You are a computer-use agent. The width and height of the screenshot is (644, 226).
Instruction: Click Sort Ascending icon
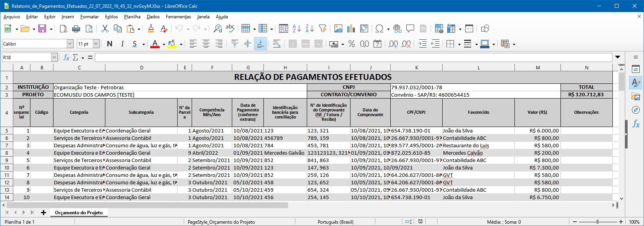297,28
